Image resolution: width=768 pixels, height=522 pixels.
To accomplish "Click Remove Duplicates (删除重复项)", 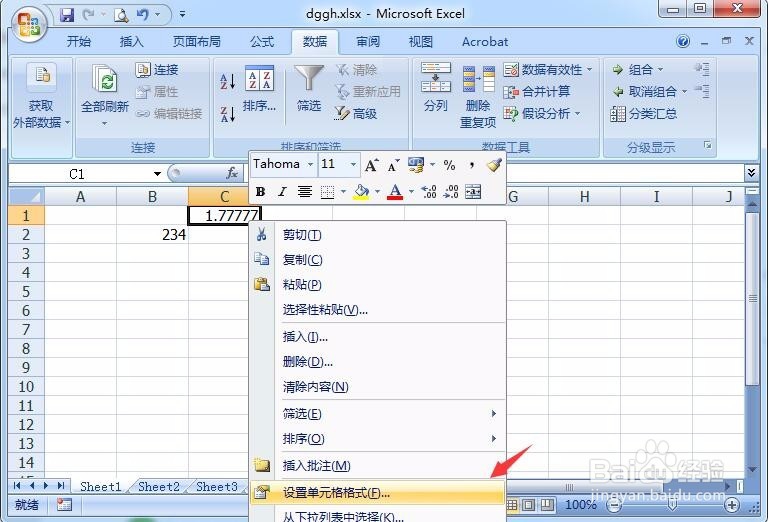I will (478, 96).
